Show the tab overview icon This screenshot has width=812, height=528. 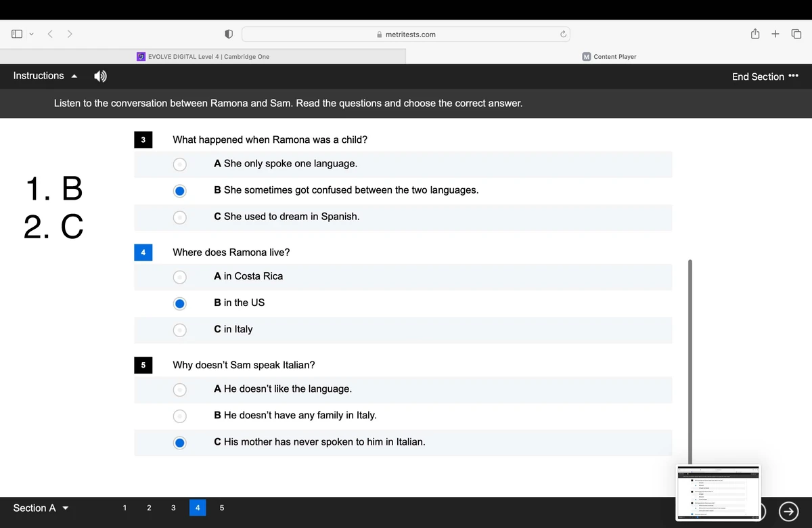796,34
